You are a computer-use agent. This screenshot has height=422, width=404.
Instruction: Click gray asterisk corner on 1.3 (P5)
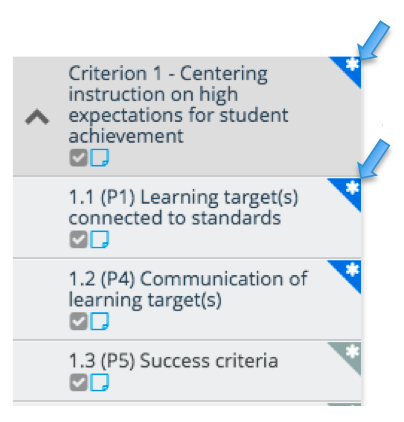pos(348,355)
